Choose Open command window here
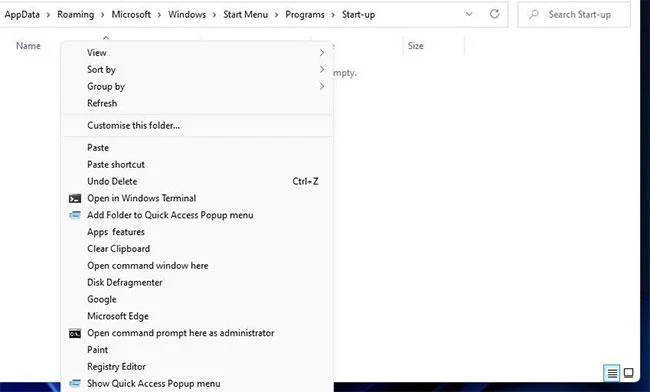The image size is (650, 392). coord(197,266)
